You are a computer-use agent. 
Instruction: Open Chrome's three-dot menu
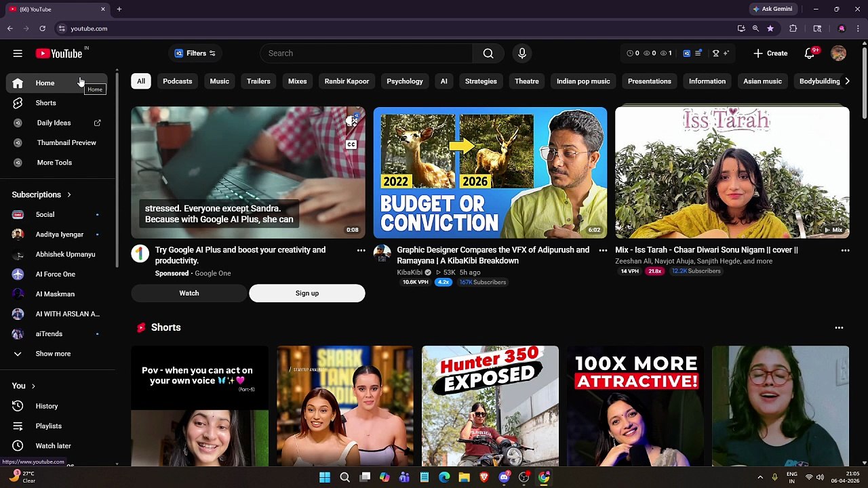coord(858,28)
